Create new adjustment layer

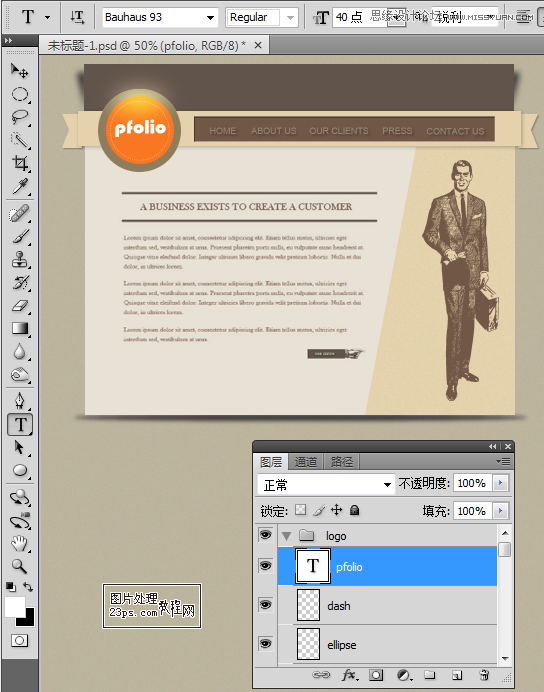404,675
